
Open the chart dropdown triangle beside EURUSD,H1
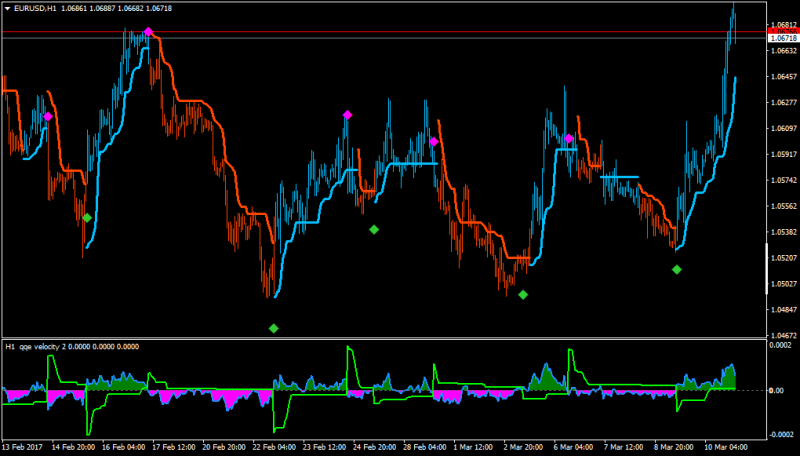(x=8, y=9)
